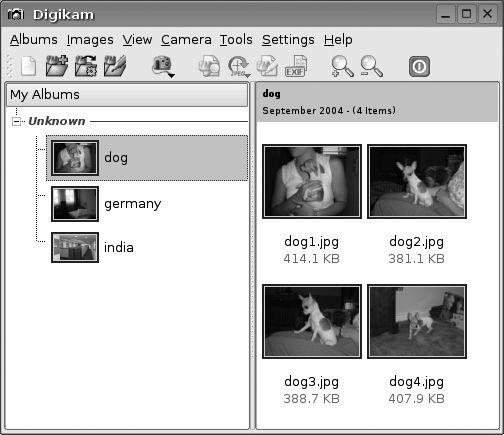Click the toolbar drag handle
This screenshot has height=435, width=504.
coord(10,66)
